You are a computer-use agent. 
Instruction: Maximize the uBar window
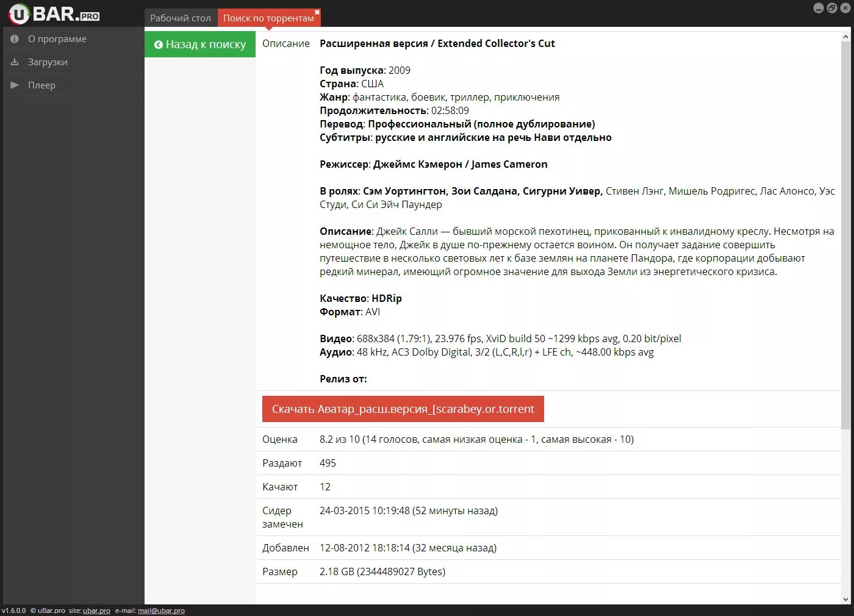[832, 8]
